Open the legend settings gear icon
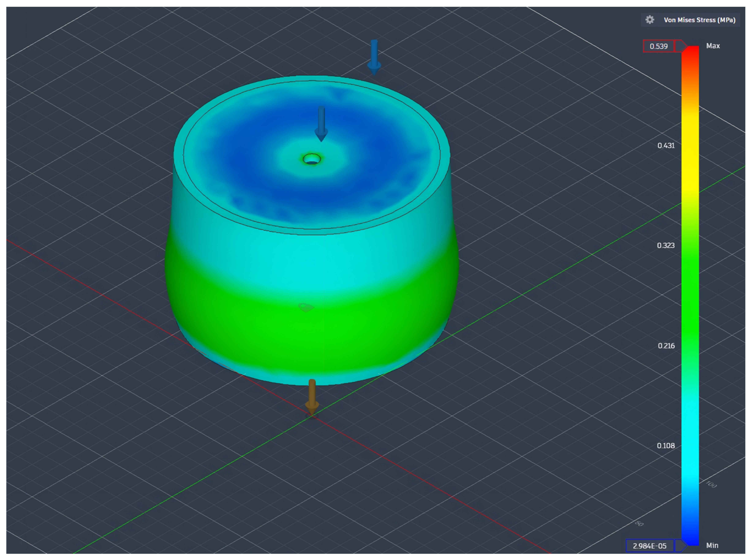752x560 pixels. (650, 20)
